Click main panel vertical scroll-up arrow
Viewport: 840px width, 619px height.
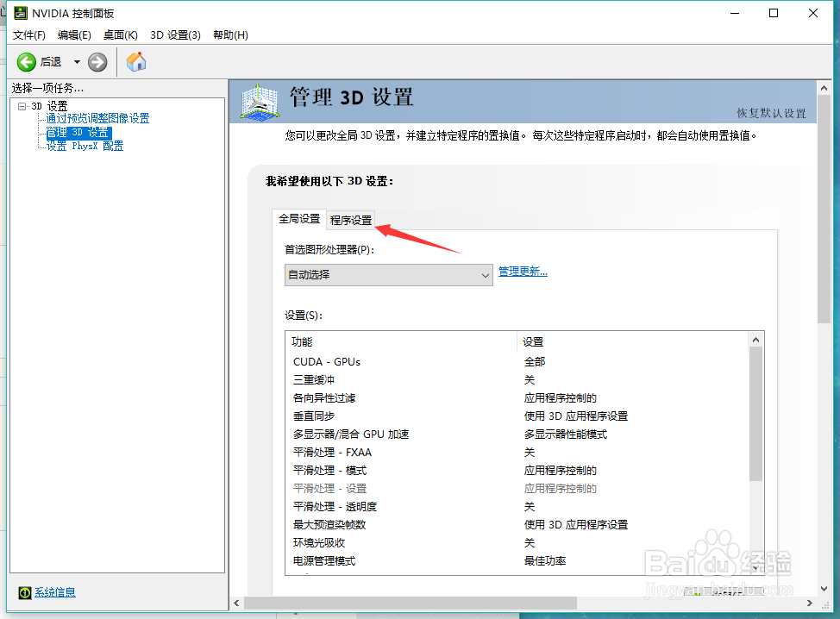click(x=824, y=88)
